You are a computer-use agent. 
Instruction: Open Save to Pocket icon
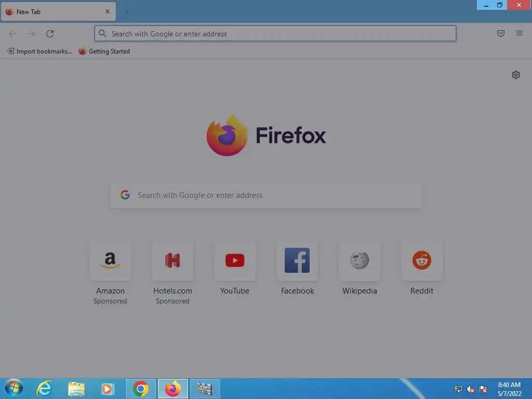500,33
